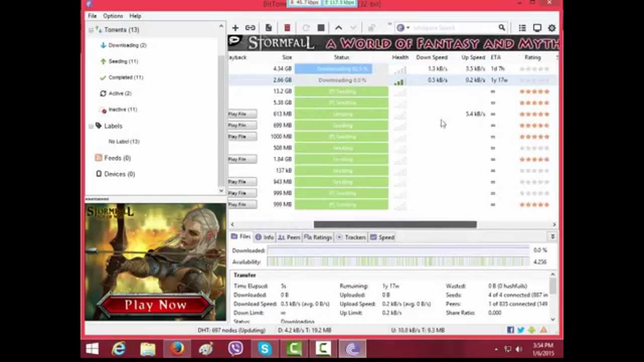Click the orange warning icon in the status bar
This screenshot has height=362, width=644.
(543, 330)
